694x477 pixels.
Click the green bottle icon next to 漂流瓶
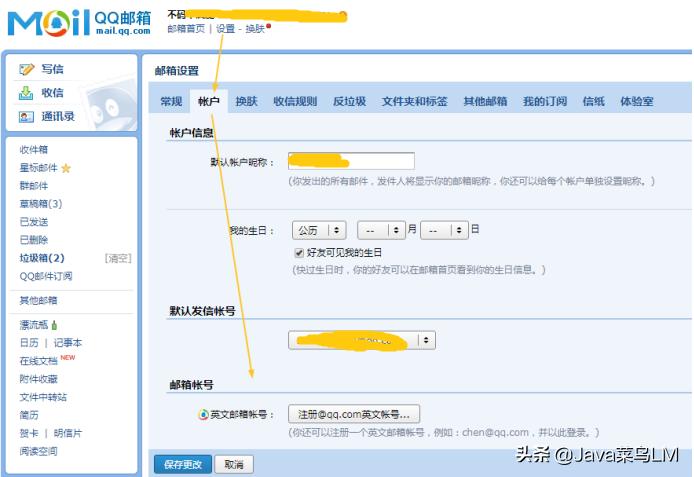[x=54, y=325]
